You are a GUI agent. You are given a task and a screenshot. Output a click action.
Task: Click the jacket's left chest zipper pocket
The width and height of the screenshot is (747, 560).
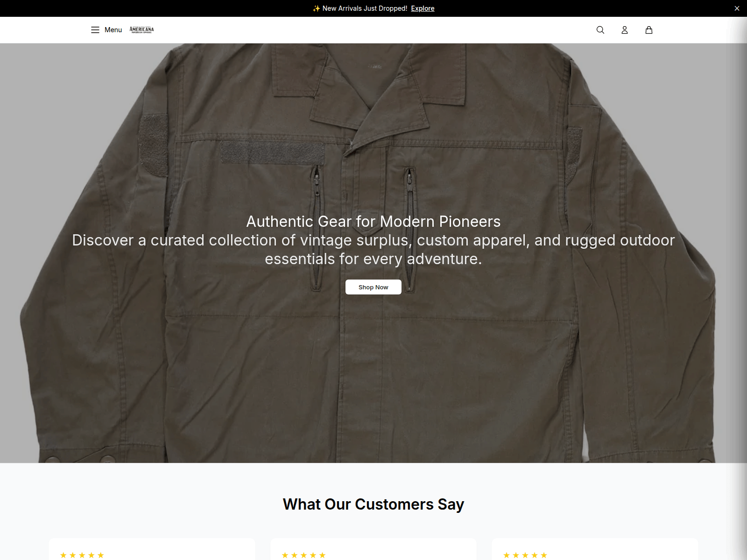click(x=317, y=229)
